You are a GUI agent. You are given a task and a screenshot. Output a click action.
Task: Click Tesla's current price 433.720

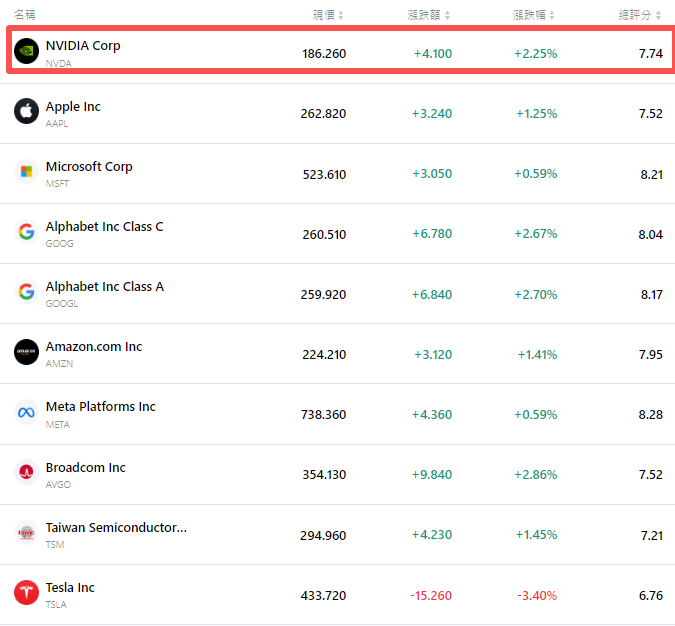point(323,595)
